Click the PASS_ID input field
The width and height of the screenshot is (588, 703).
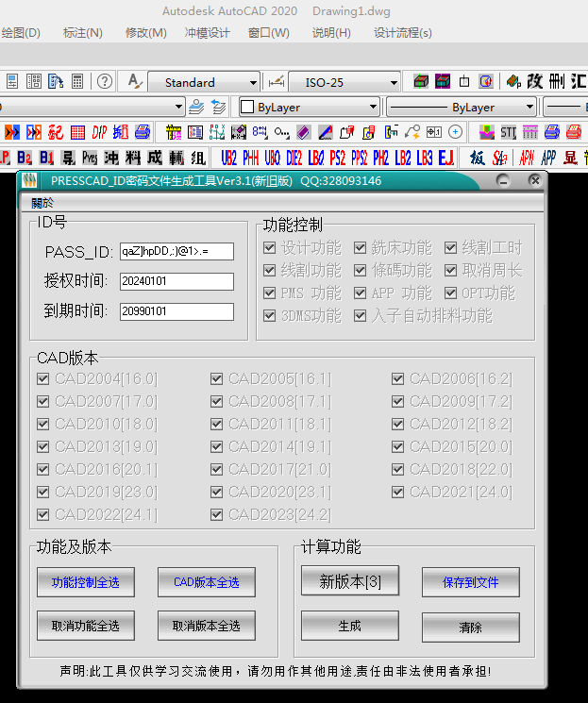pyautogui.click(x=176, y=252)
